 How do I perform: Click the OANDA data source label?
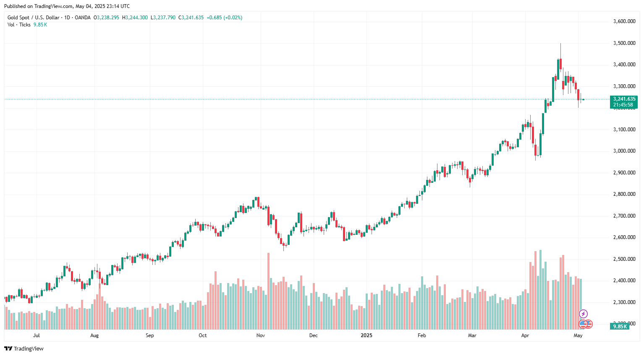point(82,18)
